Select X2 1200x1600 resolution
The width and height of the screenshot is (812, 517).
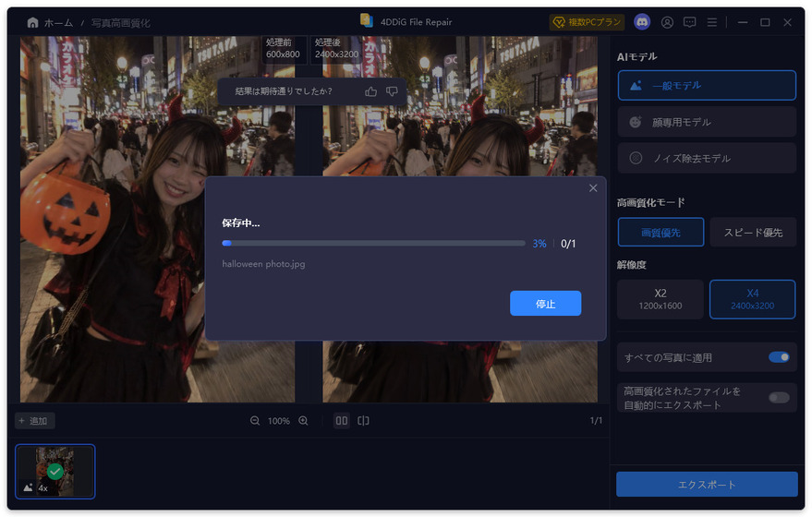(x=661, y=299)
